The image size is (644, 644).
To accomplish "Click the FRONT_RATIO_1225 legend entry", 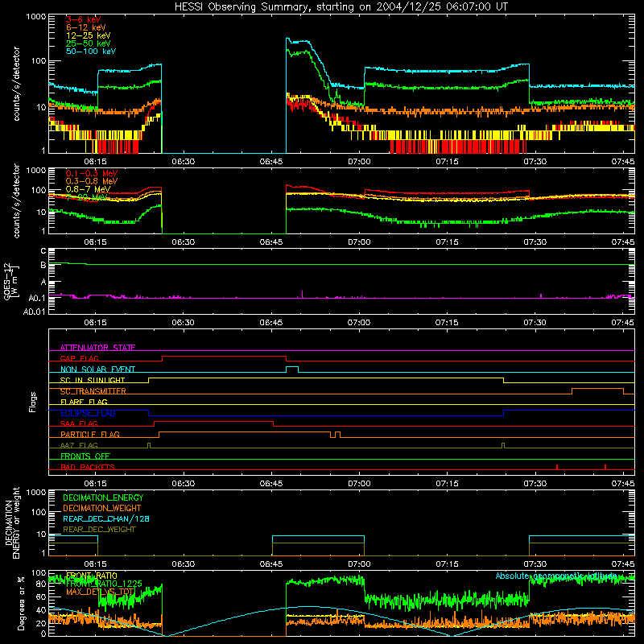I will click(104, 584).
